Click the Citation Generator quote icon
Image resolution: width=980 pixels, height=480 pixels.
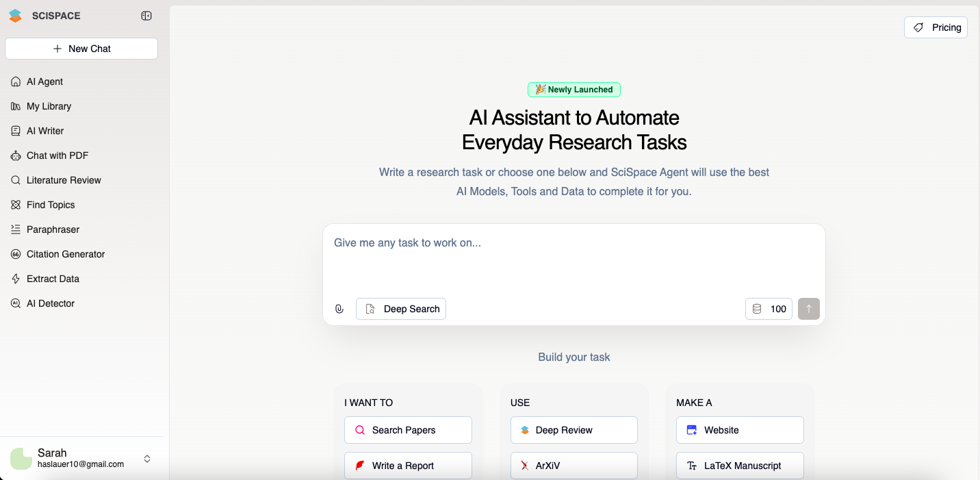tap(16, 254)
